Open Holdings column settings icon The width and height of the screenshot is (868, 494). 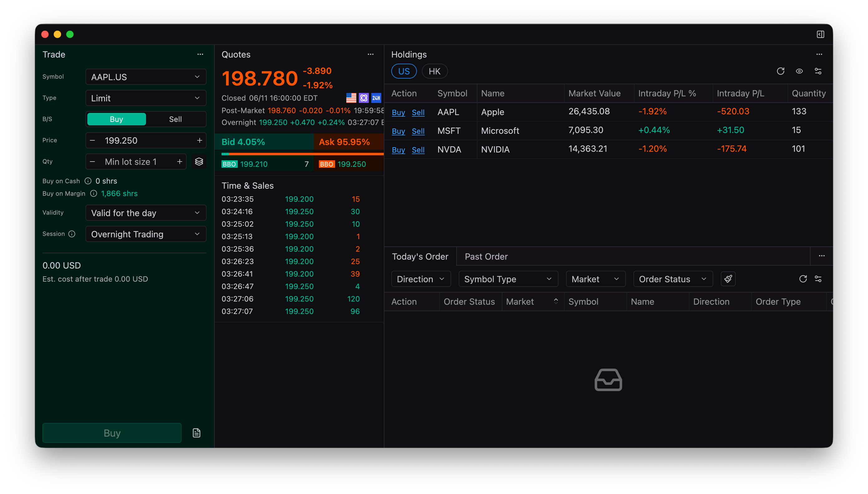818,71
